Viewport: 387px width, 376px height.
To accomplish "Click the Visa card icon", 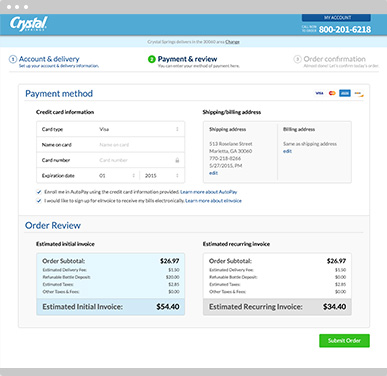I will [x=319, y=93].
